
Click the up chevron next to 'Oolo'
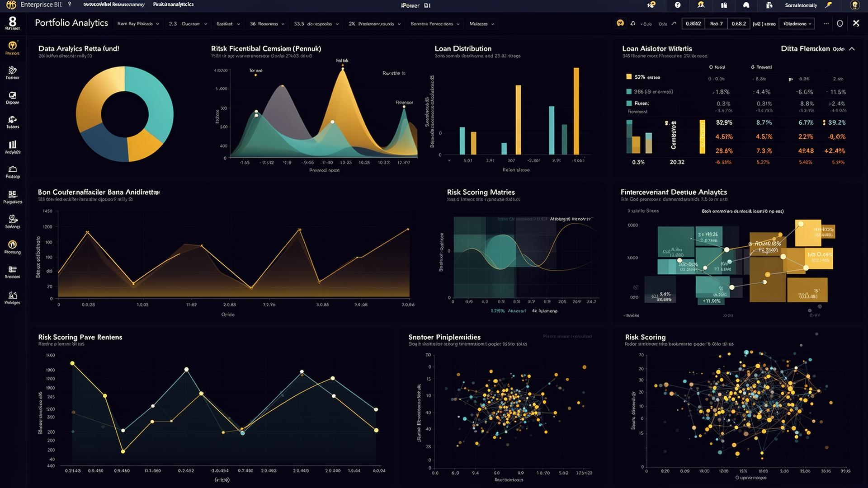(674, 23)
